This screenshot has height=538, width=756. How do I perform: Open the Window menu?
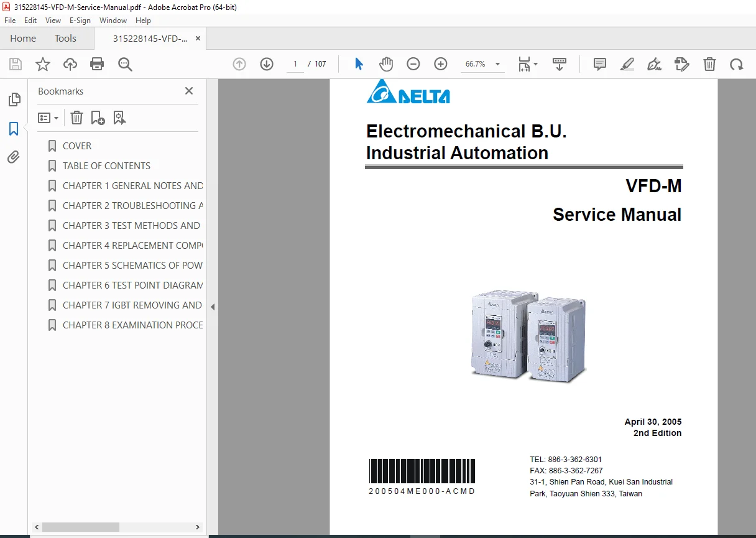(113, 21)
